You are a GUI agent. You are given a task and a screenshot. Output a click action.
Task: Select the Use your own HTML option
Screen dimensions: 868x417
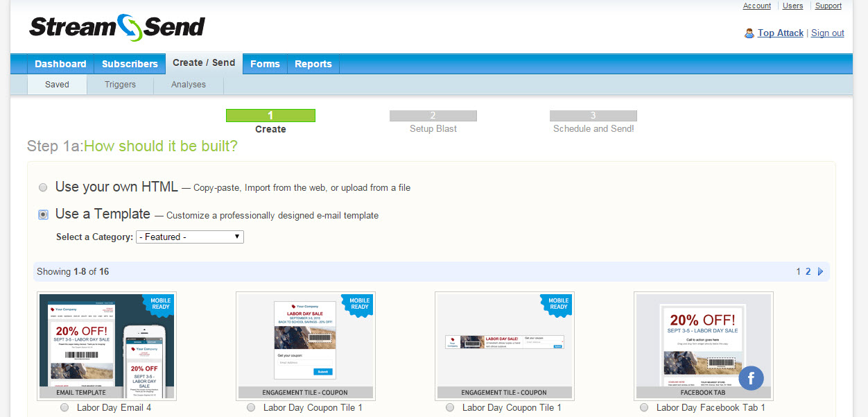click(x=43, y=187)
